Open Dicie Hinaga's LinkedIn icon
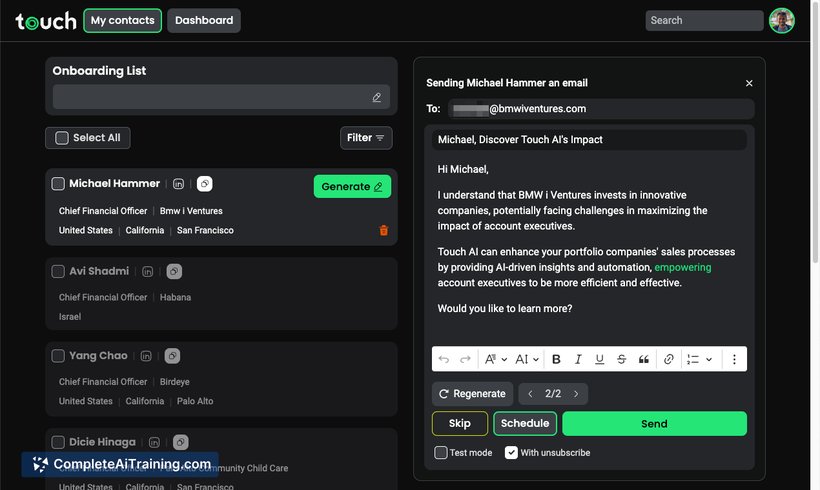The image size is (820, 490). (x=154, y=442)
